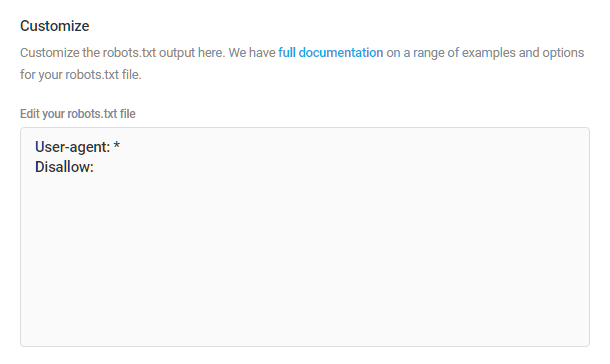The height and width of the screenshot is (364, 610).
Task: Click the for your robots.txt file text line
Action: 81,74
